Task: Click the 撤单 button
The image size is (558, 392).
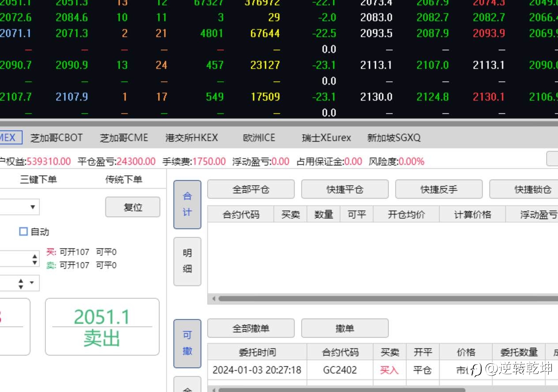Action: (345, 328)
